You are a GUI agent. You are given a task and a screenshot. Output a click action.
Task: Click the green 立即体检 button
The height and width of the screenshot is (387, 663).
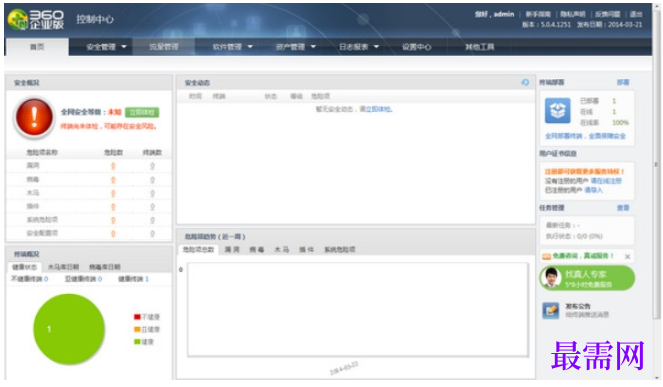tap(142, 112)
